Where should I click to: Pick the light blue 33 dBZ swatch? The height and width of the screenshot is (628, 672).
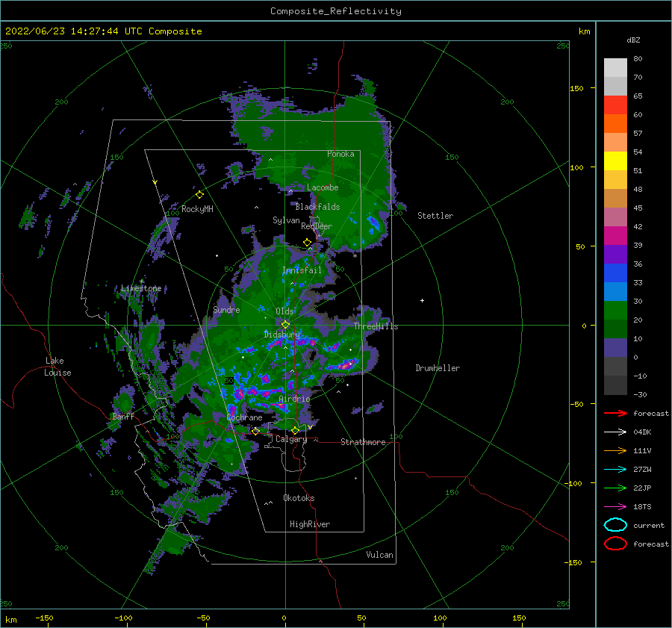[615, 291]
